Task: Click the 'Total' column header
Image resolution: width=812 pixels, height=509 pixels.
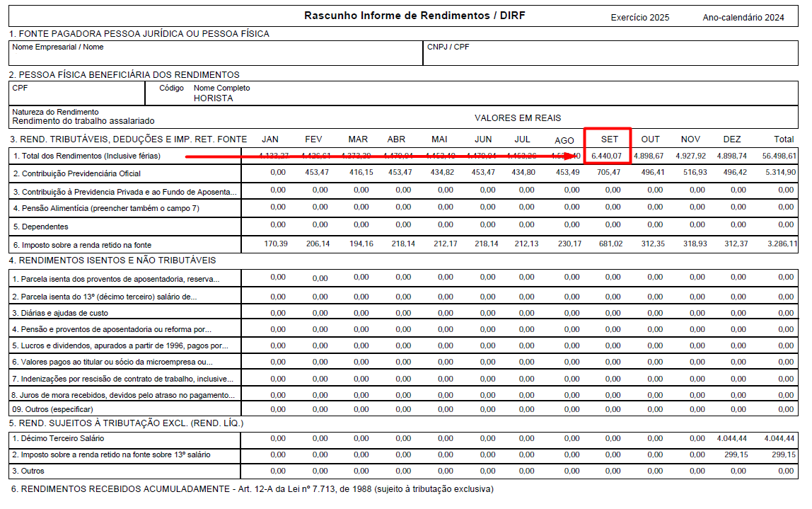Action: coord(784,139)
